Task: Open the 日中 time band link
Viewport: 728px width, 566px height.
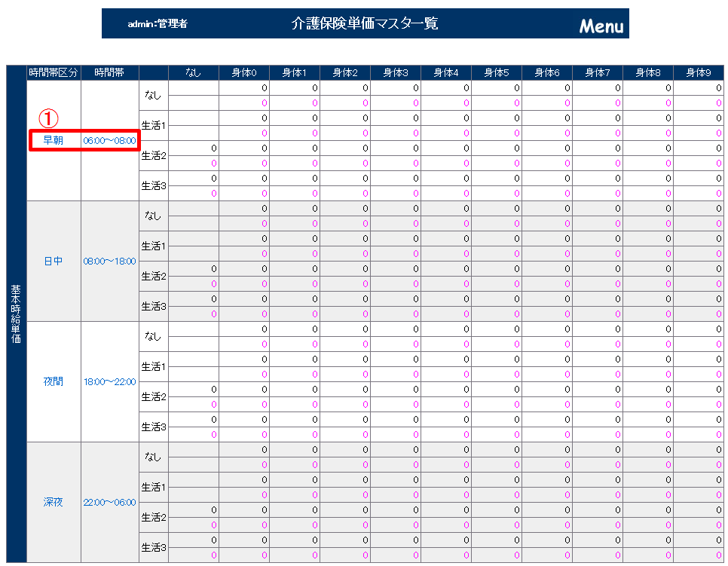Action: pyautogui.click(x=53, y=261)
